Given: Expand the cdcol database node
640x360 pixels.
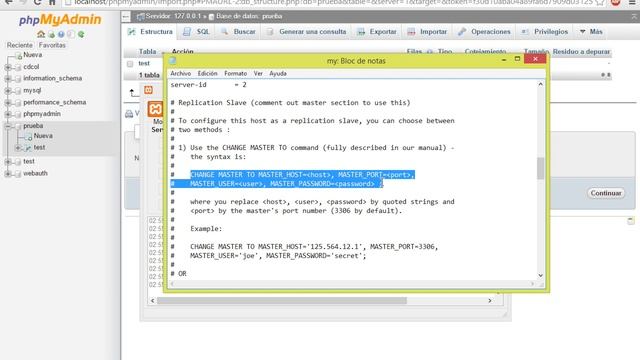Looking at the screenshot, I should click(8, 67).
